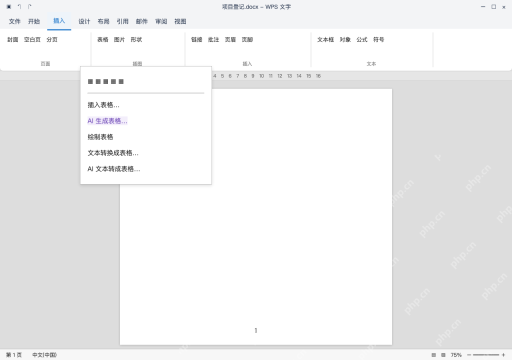The width and height of the screenshot is (512, 360).
Task: Collapse the 表格 dropdown in ribbon
Action: pos(103,39)
